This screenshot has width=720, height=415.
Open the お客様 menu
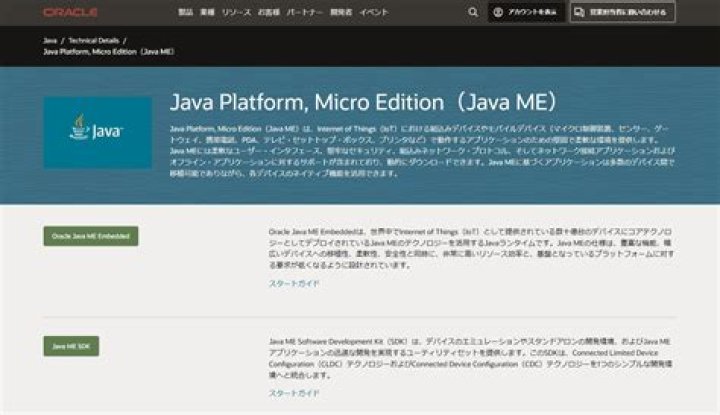268,12
